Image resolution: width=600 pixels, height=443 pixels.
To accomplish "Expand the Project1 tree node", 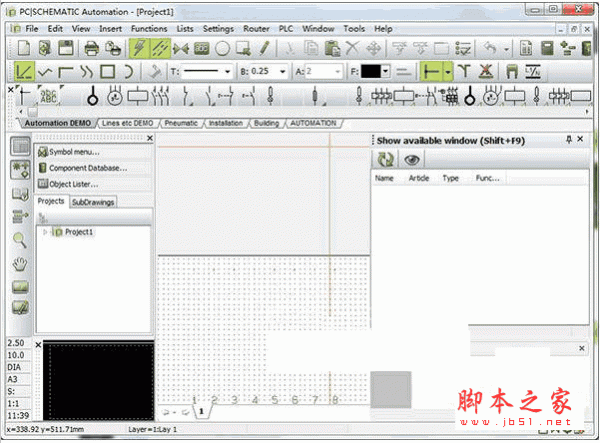I will [x=45, y=232].
